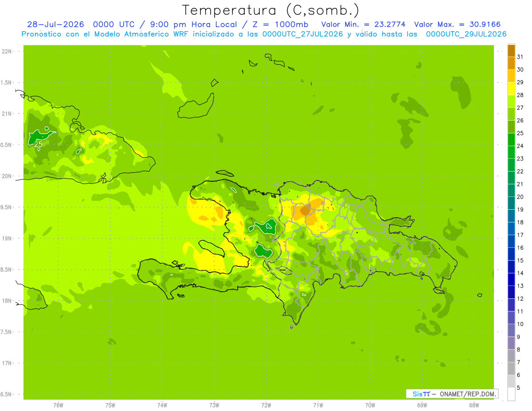532x411 pixels.
Task: Click legend value "17"
Action: 520,235
